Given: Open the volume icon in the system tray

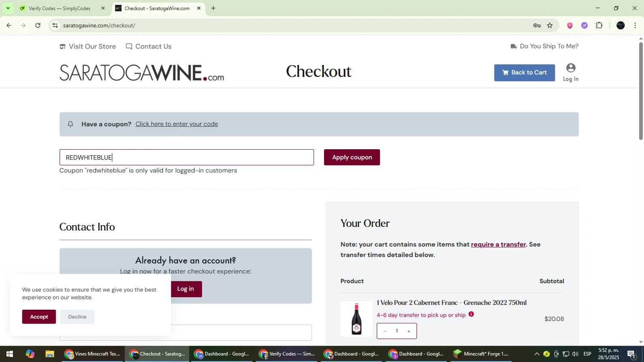Looking at the screenshot, I should pyautogui.click(x=575, y=354).
